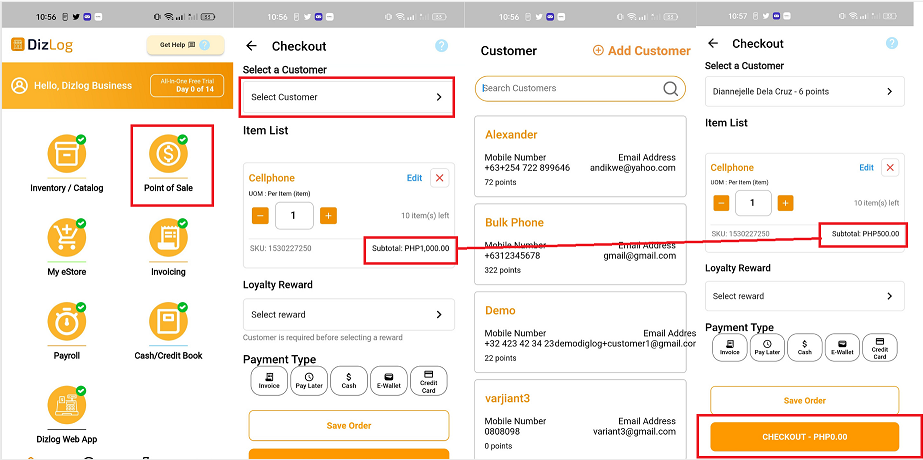This screenshot has height=460, width=923.
Task: Remove Cellphone item in first Checkout
Action: coord(440,178)
